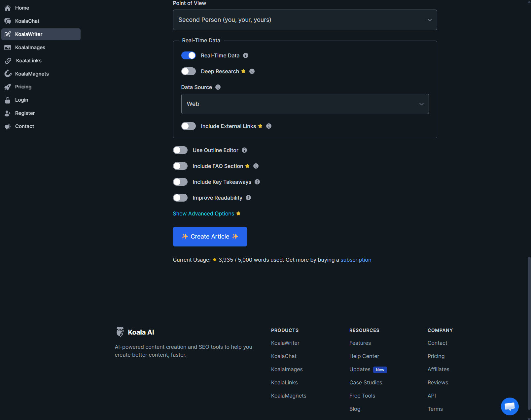Click the premium star beside Include External Links

[260, 126]
